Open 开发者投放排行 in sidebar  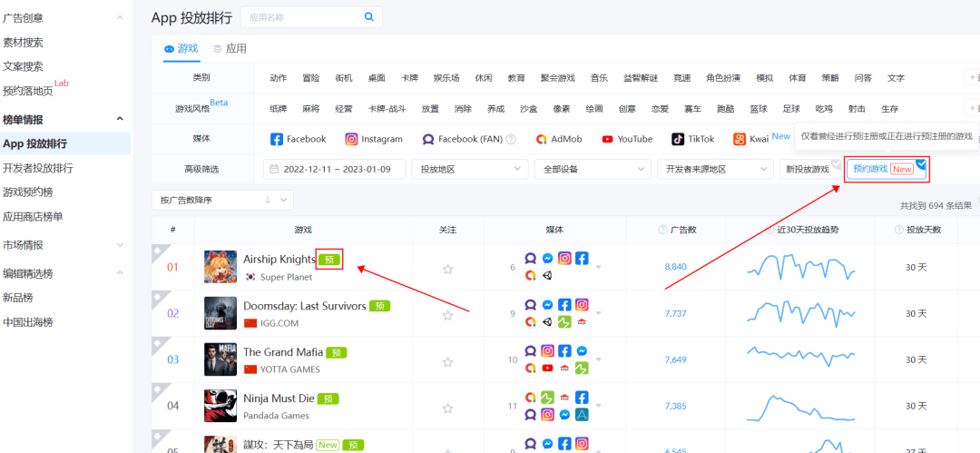(38, 168)
